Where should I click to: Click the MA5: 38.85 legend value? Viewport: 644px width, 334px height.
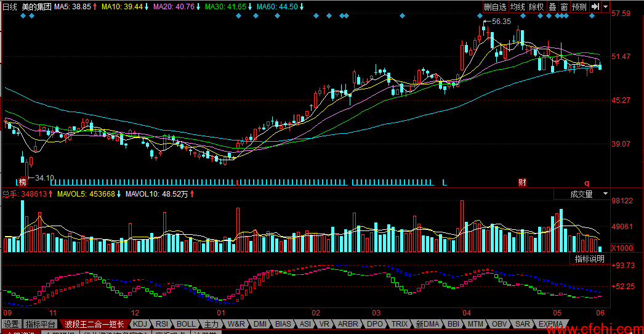tap(73, 7)
